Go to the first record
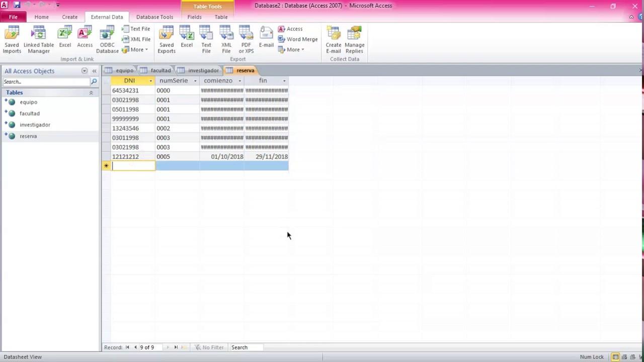Screen dimensions: 644x362 click(x=127, y=347)
